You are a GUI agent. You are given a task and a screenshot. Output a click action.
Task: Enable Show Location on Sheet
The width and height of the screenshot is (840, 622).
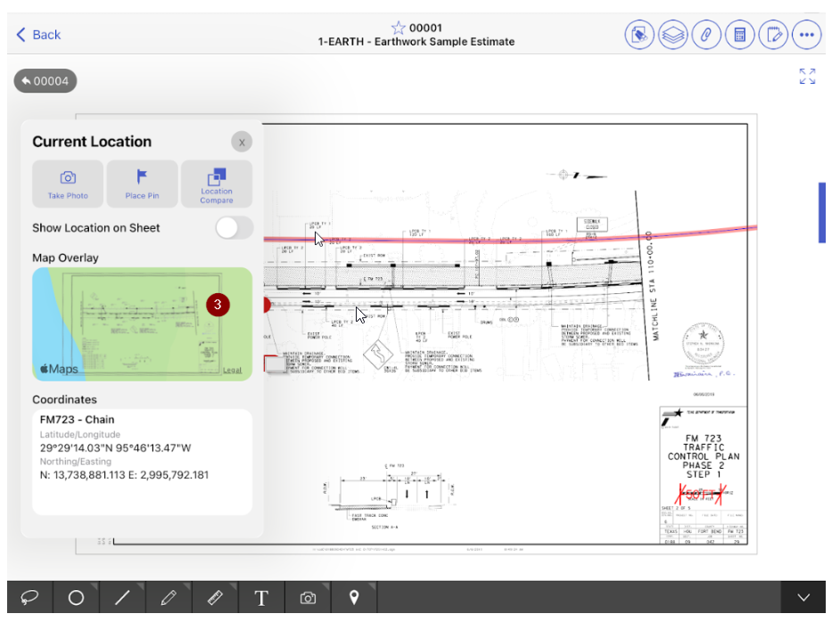click(234, 228)
